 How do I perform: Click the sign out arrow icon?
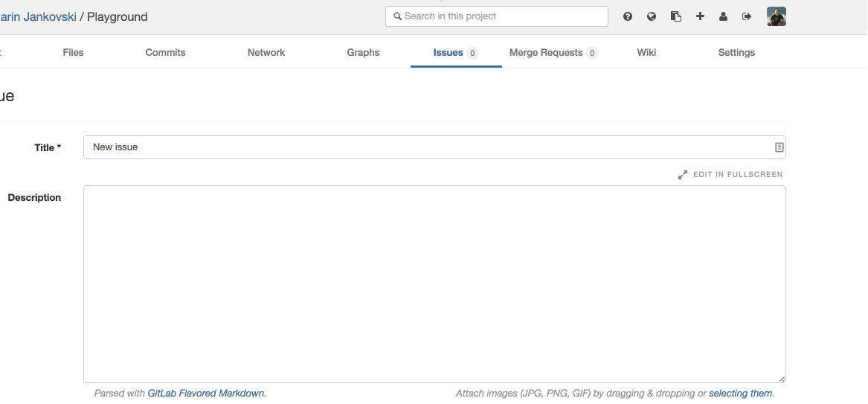(747, 16)
